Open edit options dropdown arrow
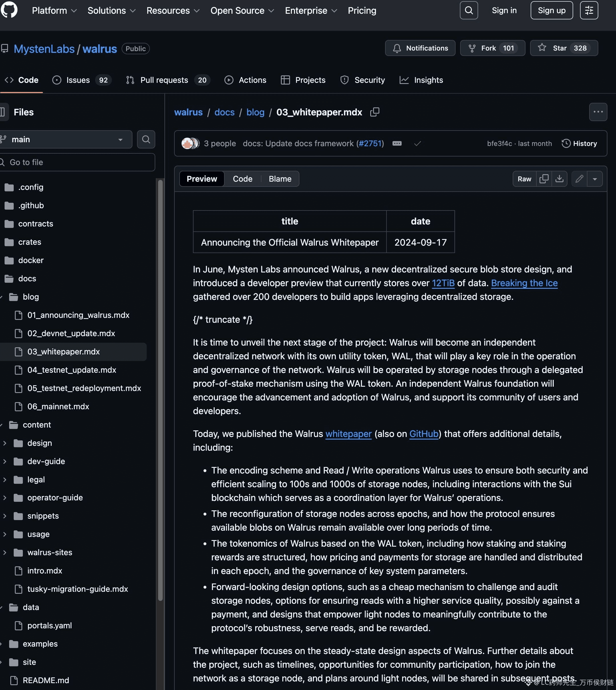This screenshot has width=616, height=690. 595,179
